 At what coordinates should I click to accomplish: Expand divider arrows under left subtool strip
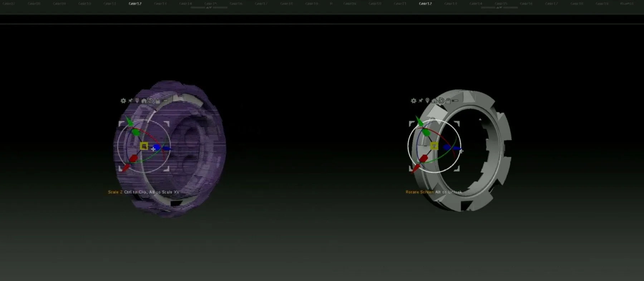tap(209, 8)
